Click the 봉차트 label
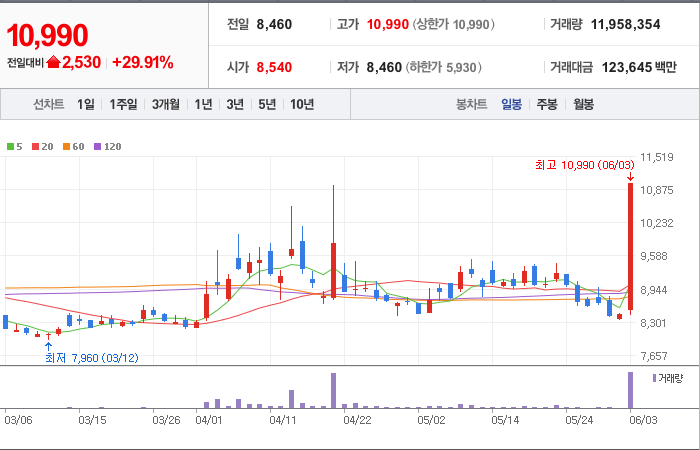This screenshot has height=450, width=700. [471, 104]
